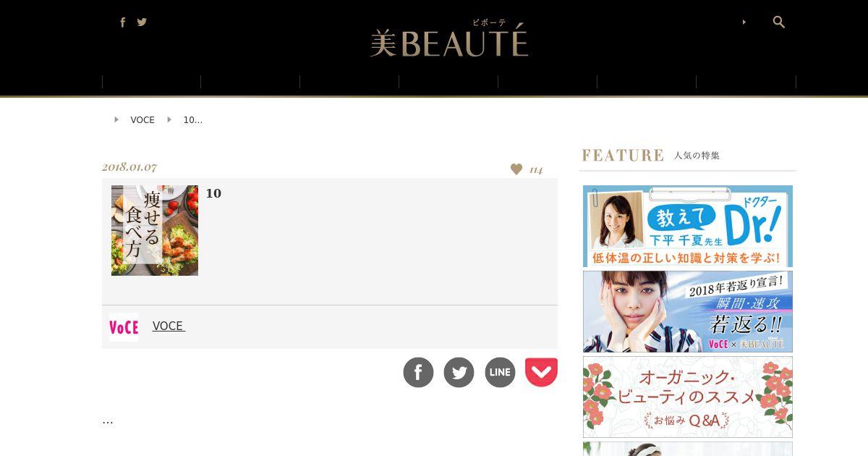
Task: Go to the VOCE breadcrumb link
Action: click(142, 120)
